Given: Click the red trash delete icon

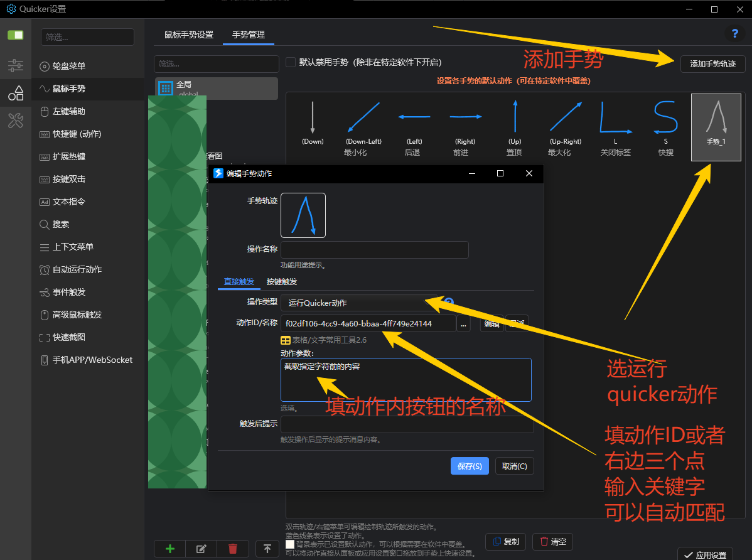Looking at the screenshot, I should 233,549.
